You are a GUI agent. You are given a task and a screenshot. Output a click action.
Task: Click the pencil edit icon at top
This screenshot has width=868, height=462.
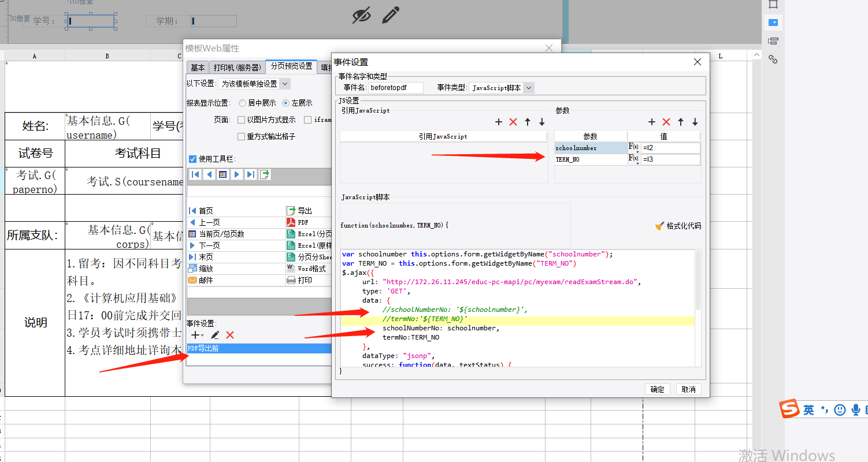(x=391, y=15)
